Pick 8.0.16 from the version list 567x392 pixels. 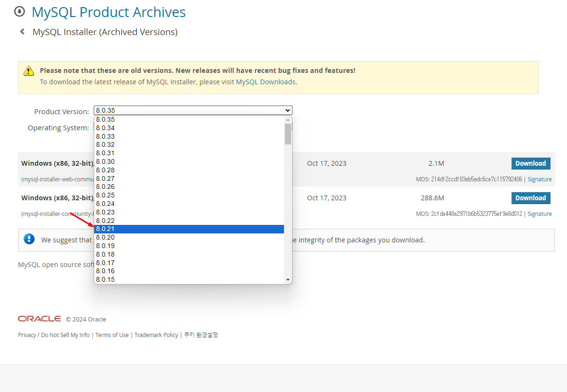point(189,271)
